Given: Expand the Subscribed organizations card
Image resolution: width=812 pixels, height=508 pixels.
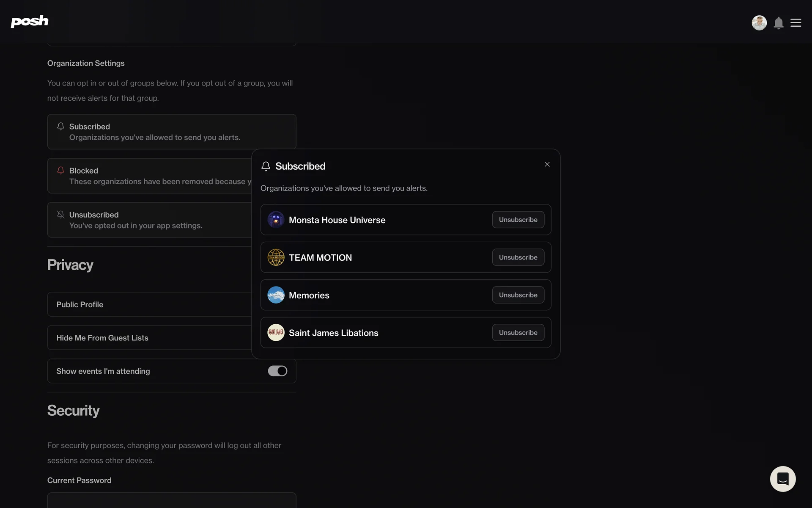Looking at the screenshot, I should pyautogui.click(x=171, y=132).
